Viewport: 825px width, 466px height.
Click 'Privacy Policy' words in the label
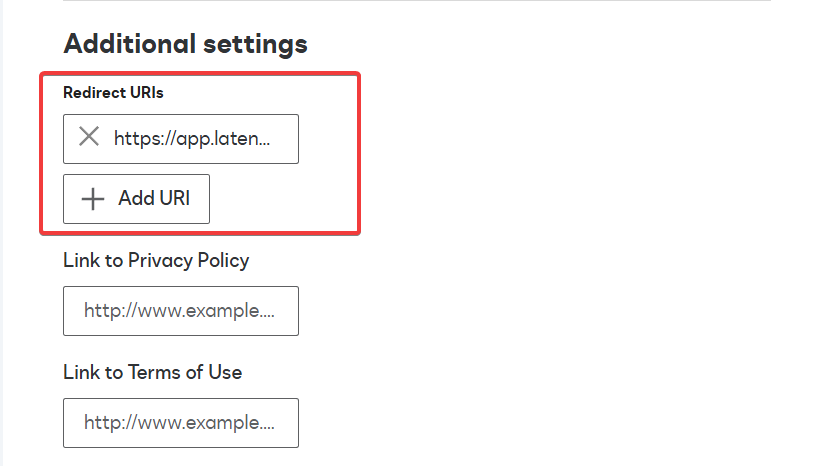[x=188, y=260]
